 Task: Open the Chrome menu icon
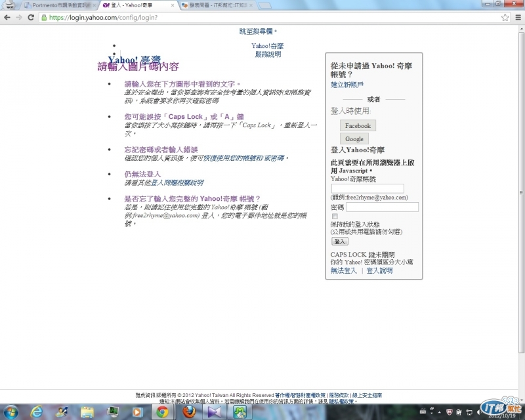tap(518, 18)
